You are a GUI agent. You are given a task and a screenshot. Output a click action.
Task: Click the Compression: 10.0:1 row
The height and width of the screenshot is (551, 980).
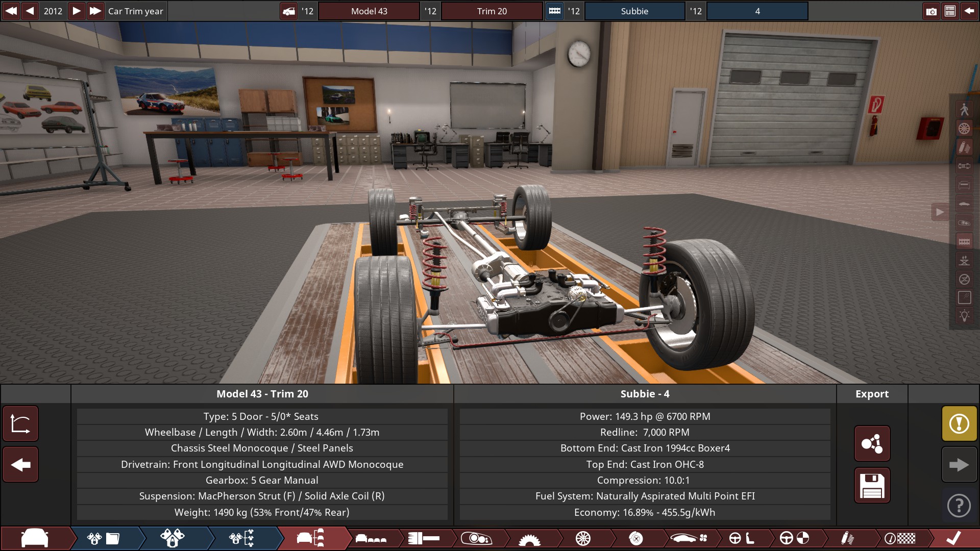coord(645,480)
